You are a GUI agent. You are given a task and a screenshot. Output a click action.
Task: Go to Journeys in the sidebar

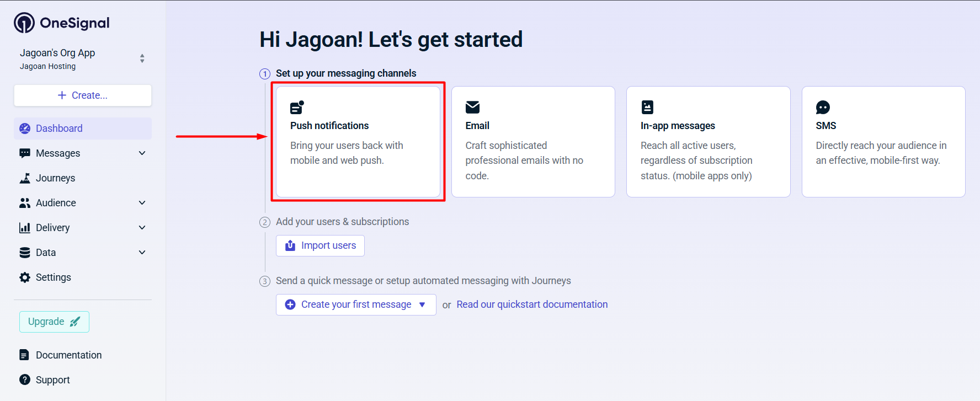83,178
